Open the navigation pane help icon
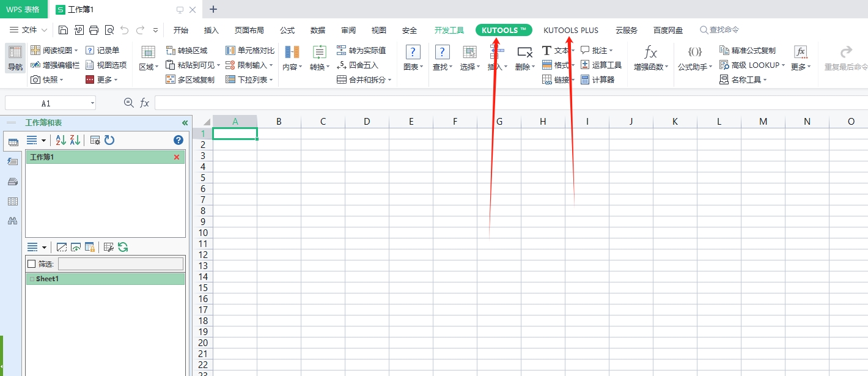868x376 pixels. coord(178,140)
